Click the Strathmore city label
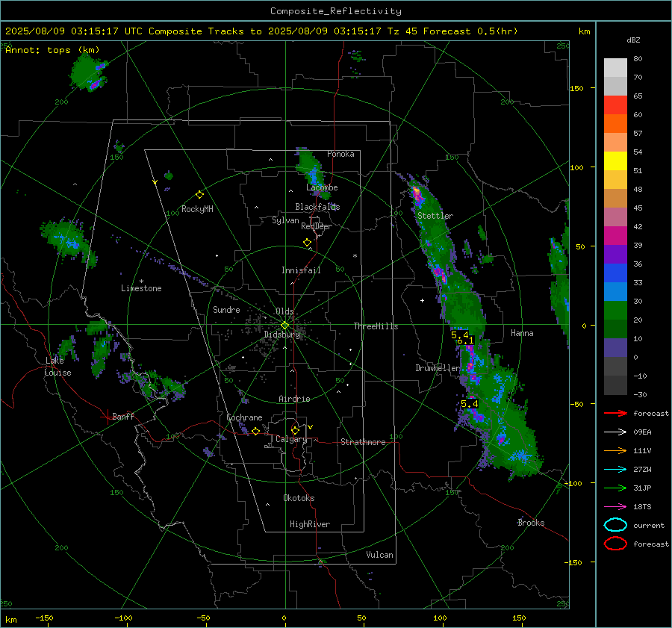672x628 pixels. (363, 442)
